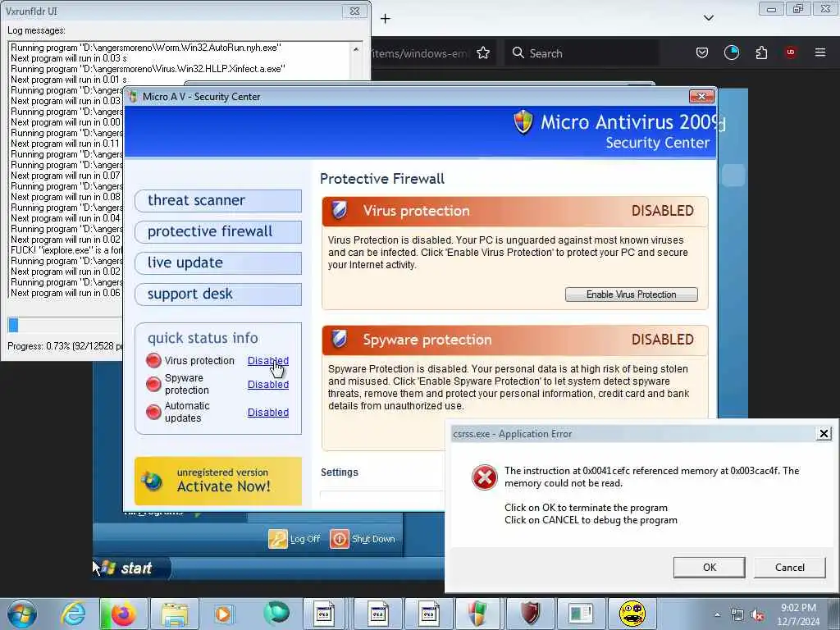Select the protective firewall menu item
840x630 pixels.
click(218, 231)
